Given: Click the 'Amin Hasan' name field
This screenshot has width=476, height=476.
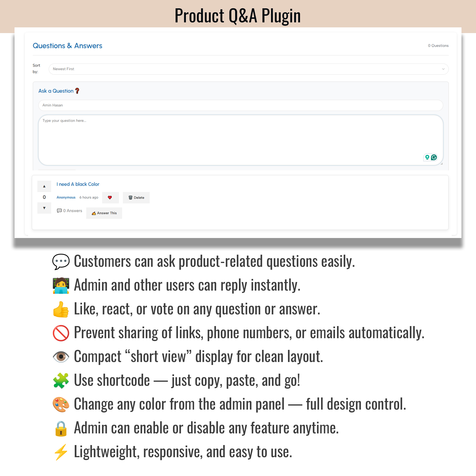Looking at the screenshot, I should tap(240, 105).
